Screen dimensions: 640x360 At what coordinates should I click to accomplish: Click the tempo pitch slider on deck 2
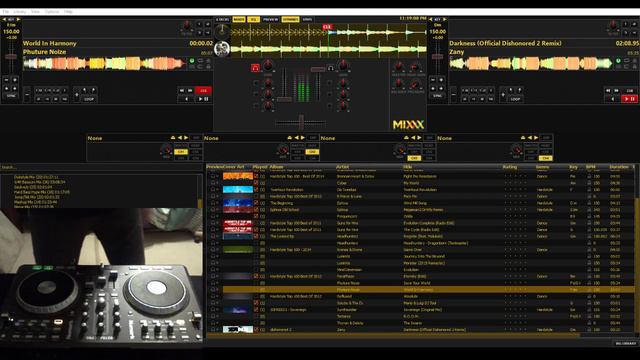coord(438,56)
